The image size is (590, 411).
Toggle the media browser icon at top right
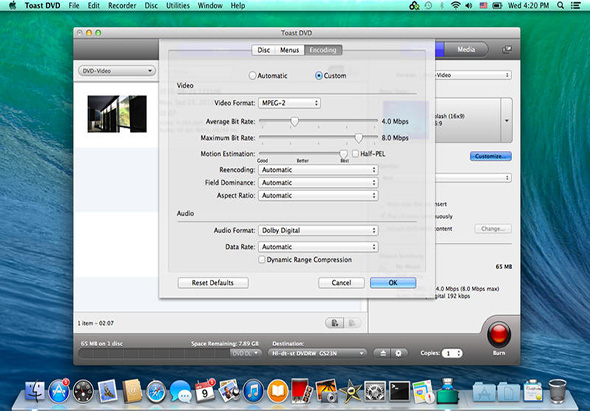507,49
